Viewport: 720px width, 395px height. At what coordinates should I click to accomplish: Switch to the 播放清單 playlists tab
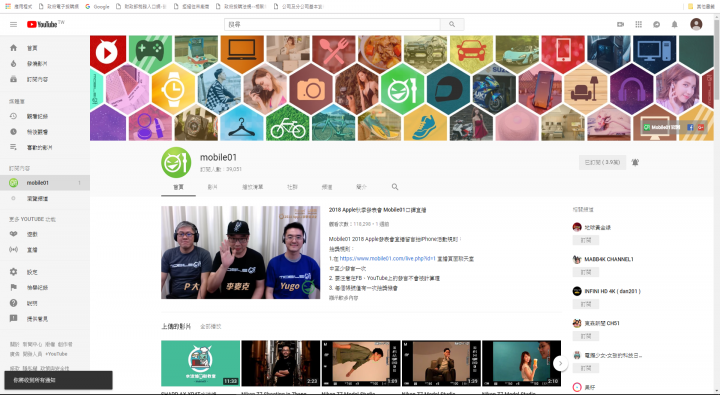click(253, 187)
